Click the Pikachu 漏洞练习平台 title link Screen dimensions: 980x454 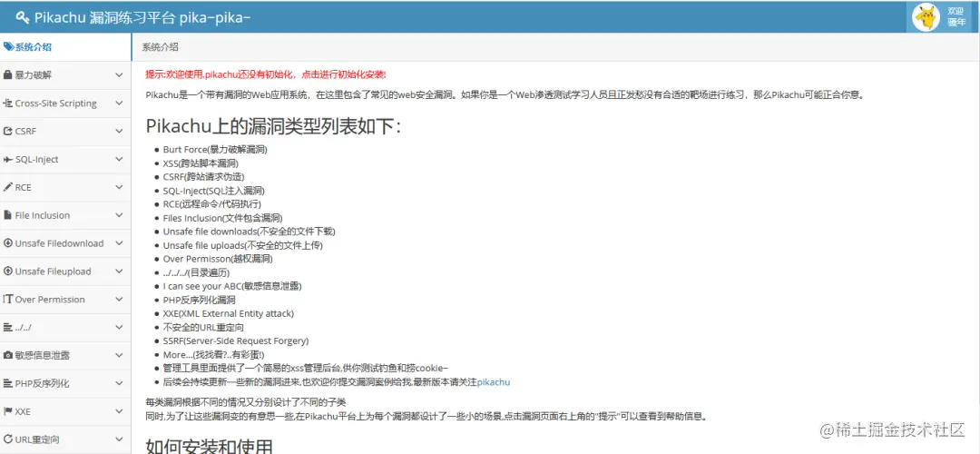click(x=133, y=17)
